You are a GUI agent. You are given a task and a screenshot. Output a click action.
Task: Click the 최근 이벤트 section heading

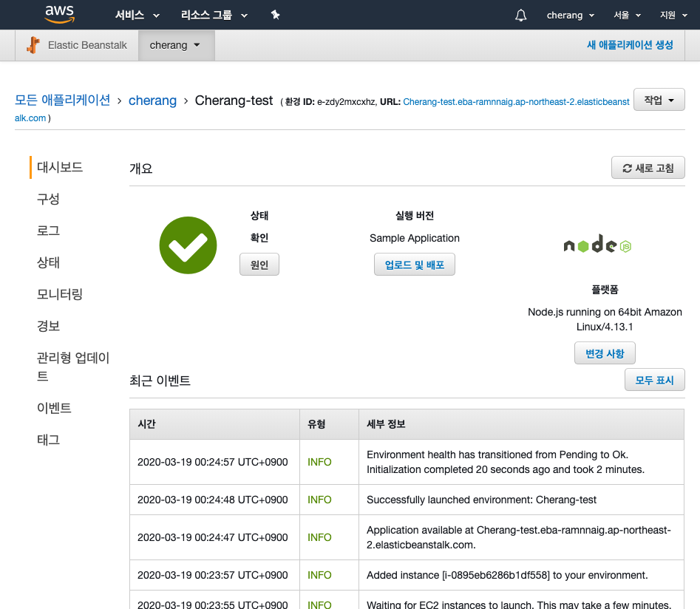pos(160,381)
